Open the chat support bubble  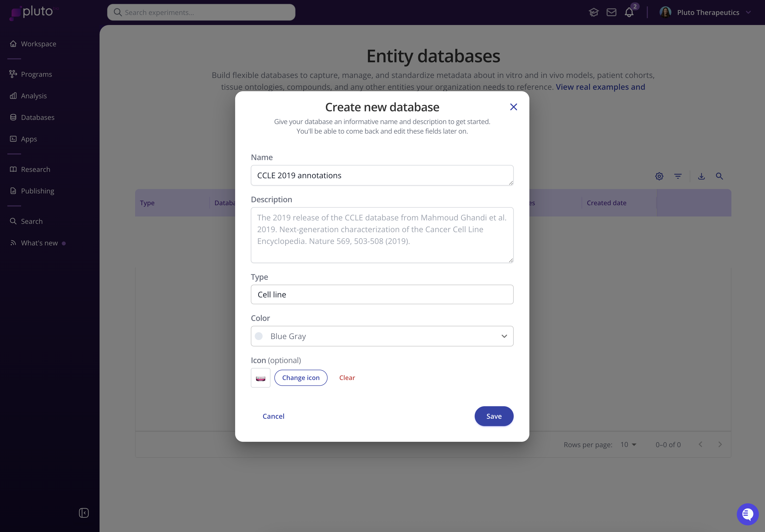point(747,514)
